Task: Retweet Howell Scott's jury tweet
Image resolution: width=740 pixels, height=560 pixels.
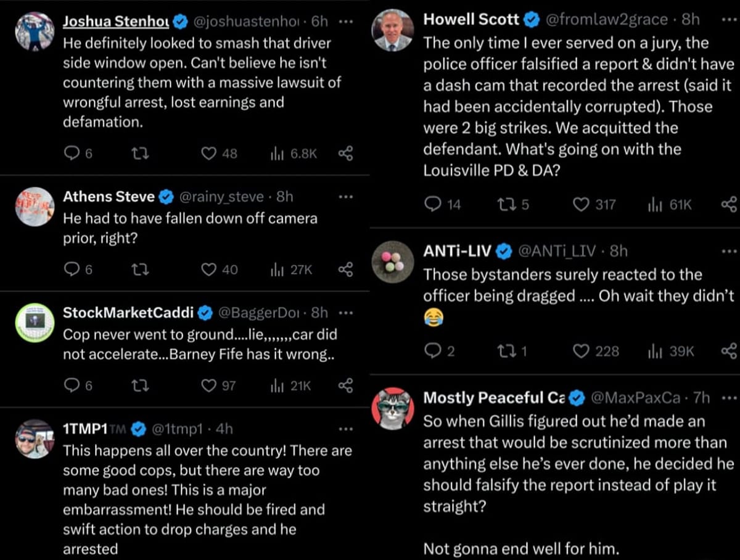Action: (x=503, y=204)
